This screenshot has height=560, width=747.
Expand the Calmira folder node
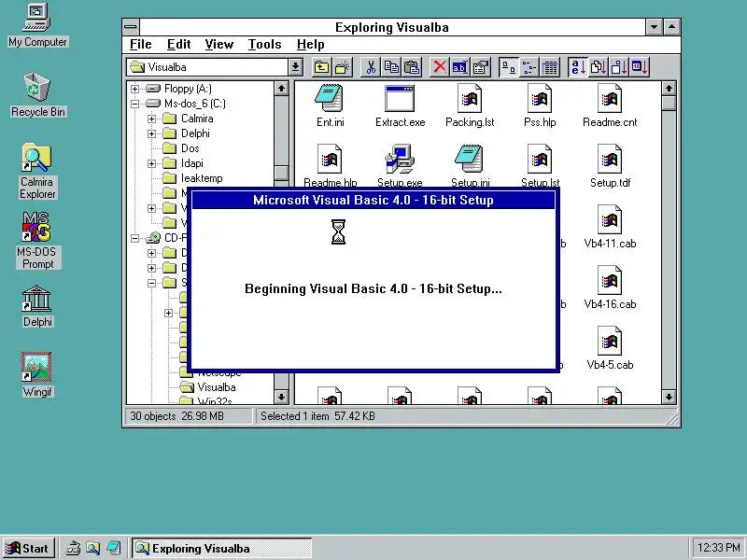pyautogui.click(x=151, y=119)
